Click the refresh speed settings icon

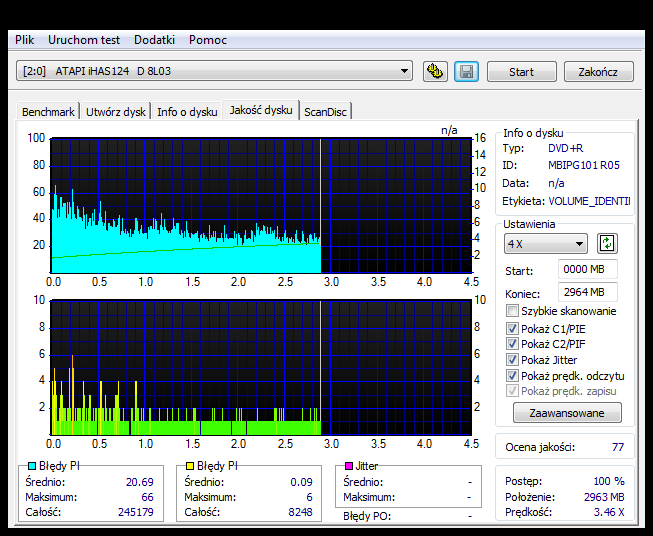click(x=607, y=244)
